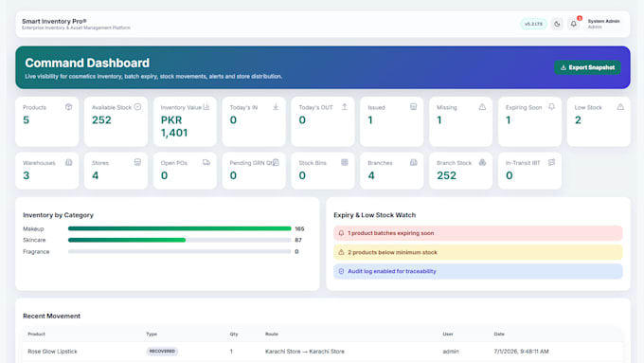Click the v5.3 LTS version badge
The width and height of the screenshot is (644, 363).
(533, 24)
